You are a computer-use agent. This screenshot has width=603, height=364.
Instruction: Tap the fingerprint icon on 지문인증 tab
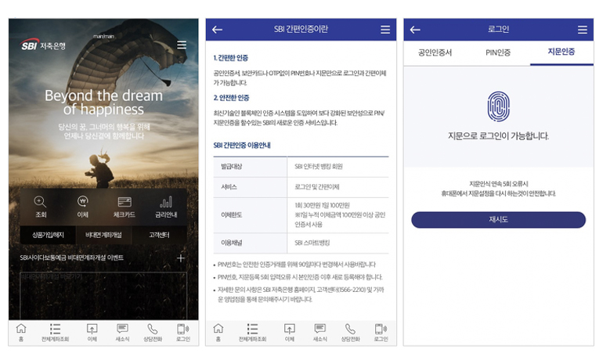pyautogui.click(x=498, y=106)
